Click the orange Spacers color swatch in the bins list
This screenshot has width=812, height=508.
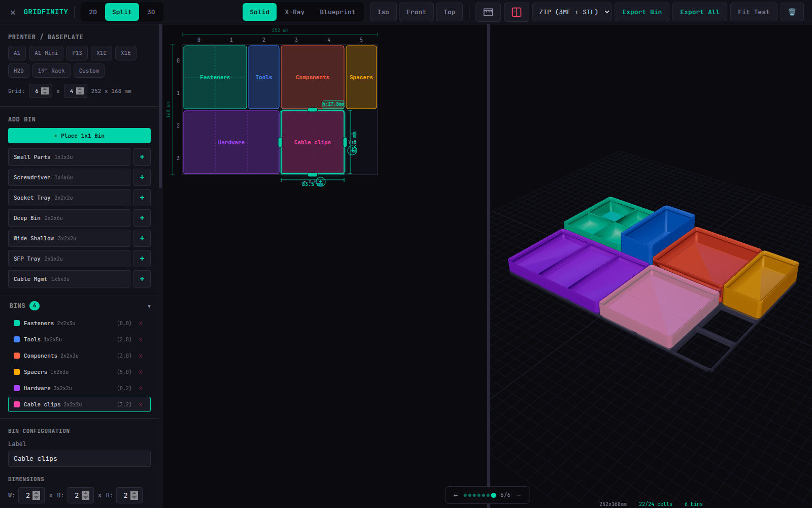(17, 372)
